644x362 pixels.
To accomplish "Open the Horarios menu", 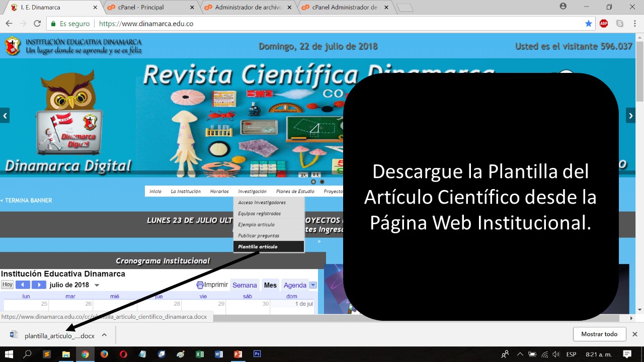I will pos(219,192).
